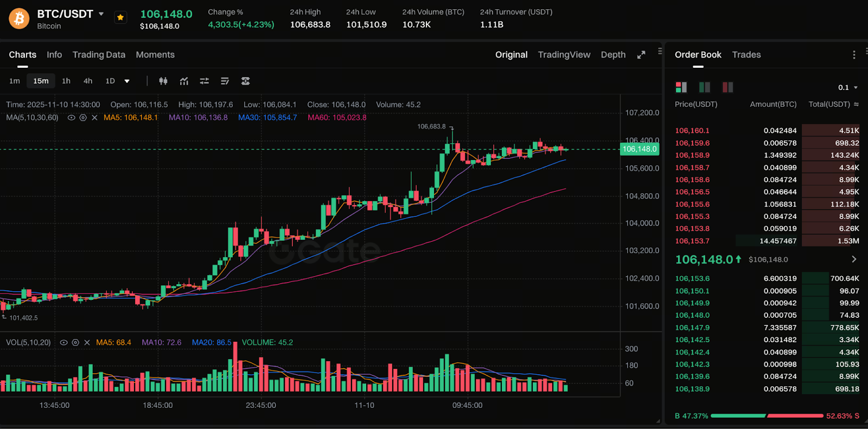This screenshot has height=429, width=868.
Task: Click the chart settings sliders icon
Action: [x=205, y=81]
